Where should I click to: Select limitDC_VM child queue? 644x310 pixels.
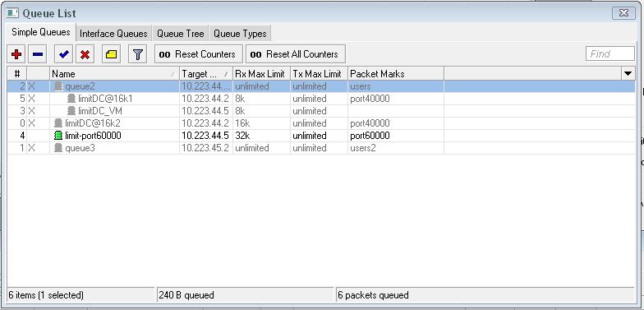click(x=100, y=111)
